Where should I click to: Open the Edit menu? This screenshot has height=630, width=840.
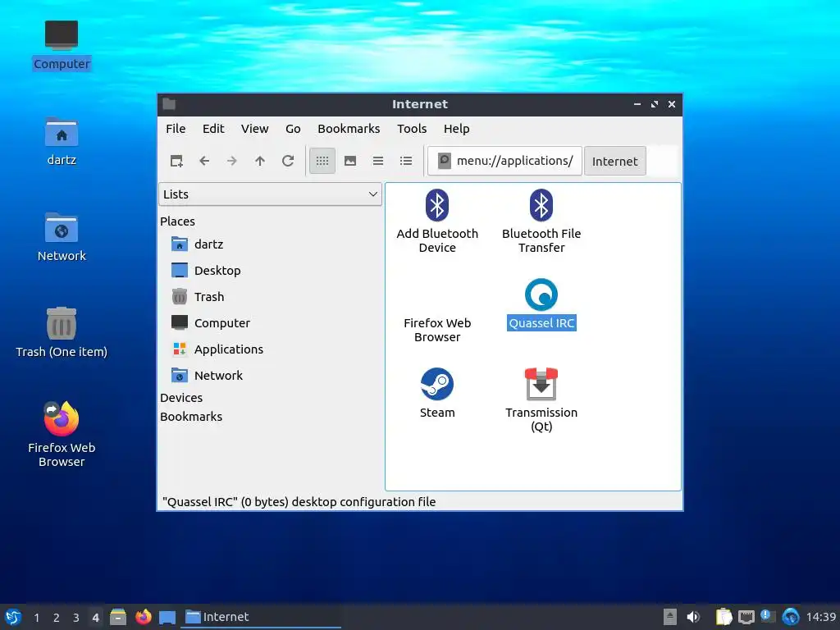pos(213,129)
